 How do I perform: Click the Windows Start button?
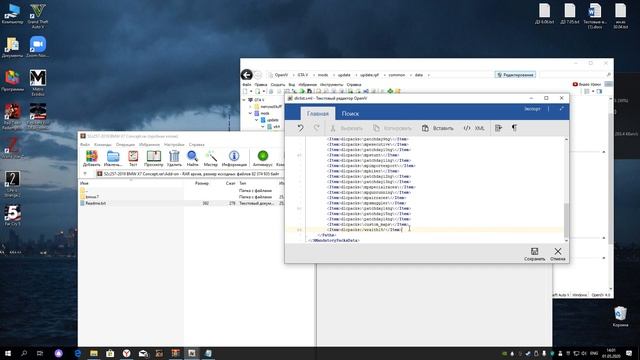tap(7, 353)
